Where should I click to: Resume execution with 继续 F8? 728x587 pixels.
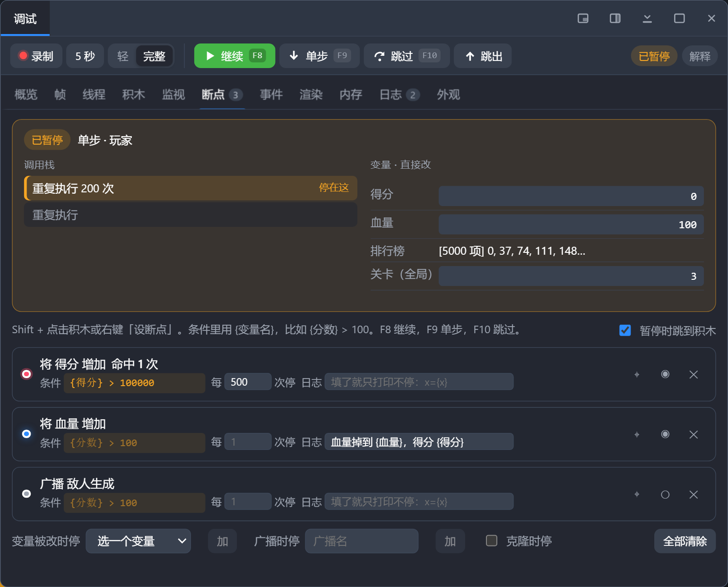pos(234,56)
